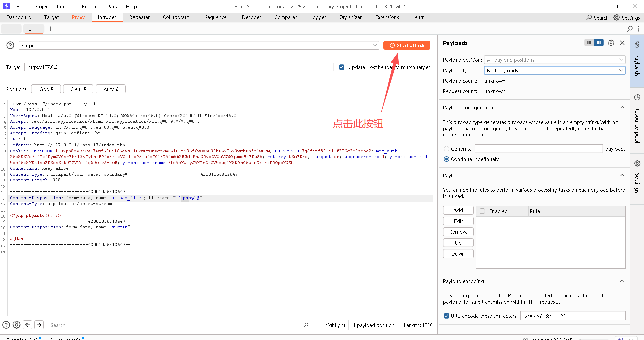This screenshot has height=340, width=644.
Task: Click the Add § position button
Action: 46,89
